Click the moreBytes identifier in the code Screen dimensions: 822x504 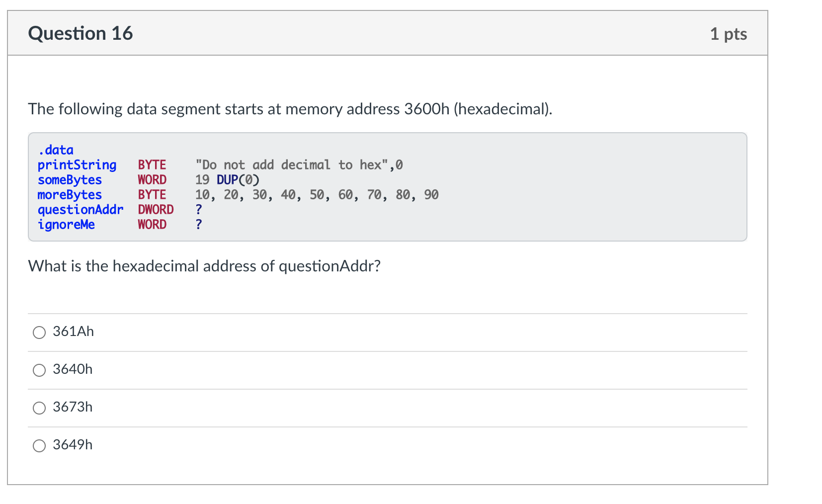pos(69,195)
